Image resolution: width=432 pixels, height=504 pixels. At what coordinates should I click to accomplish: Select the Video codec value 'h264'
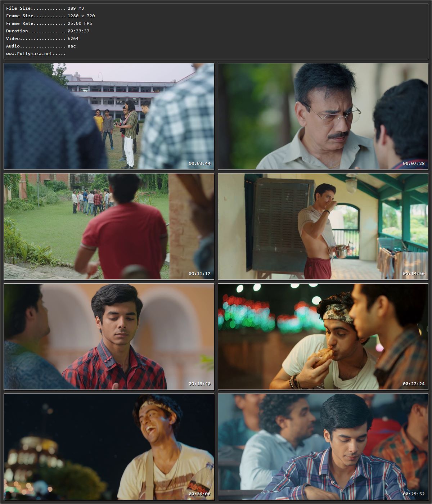tap(73, 39)
